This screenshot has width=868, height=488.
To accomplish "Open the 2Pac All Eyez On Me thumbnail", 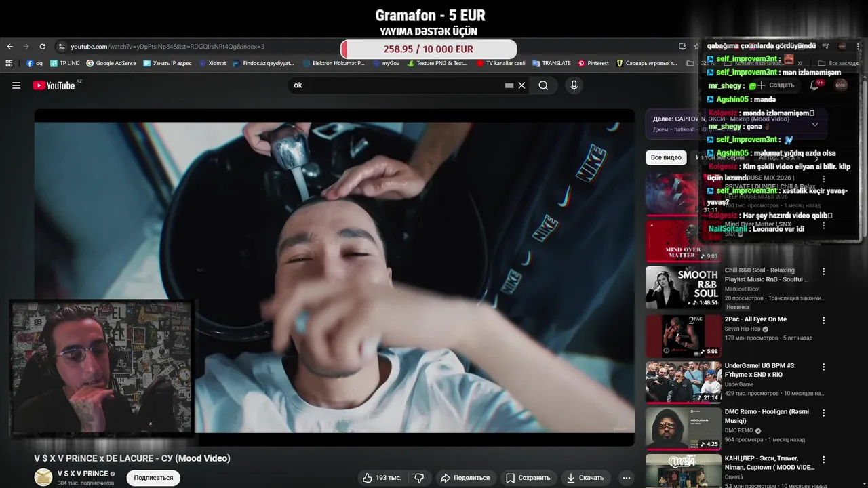I will point(683,335).
